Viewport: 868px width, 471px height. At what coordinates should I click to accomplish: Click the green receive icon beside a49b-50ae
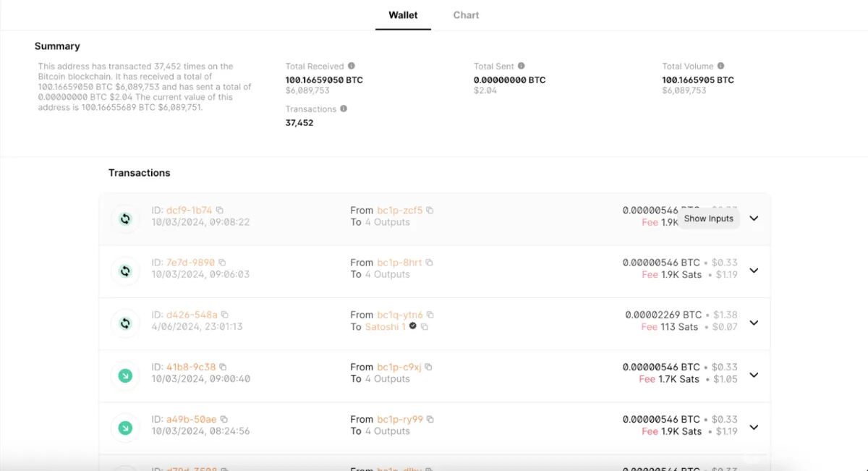(x=125, y=427)
